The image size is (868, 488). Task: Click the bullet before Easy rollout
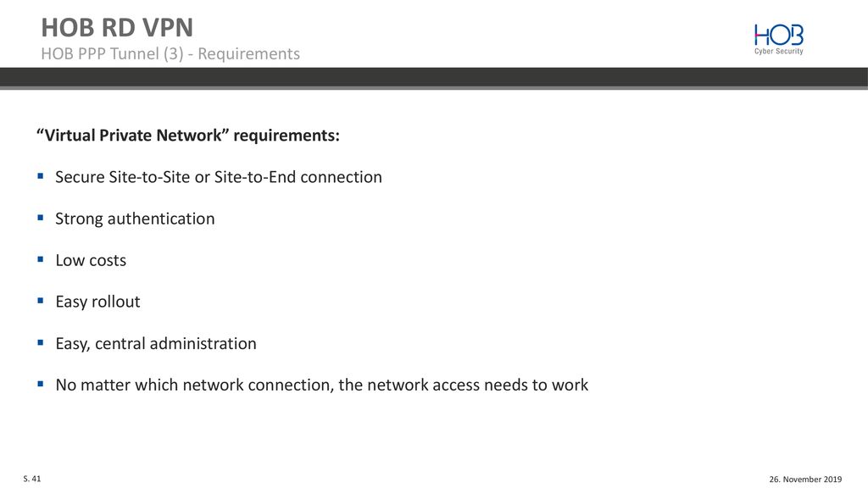(x=41, y=301)
